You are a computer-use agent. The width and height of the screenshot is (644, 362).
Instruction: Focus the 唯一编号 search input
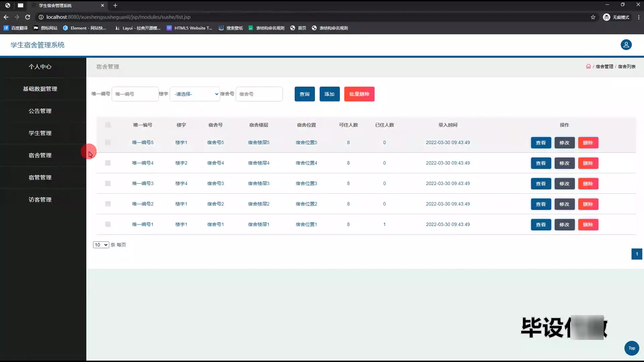coord(135,94)
